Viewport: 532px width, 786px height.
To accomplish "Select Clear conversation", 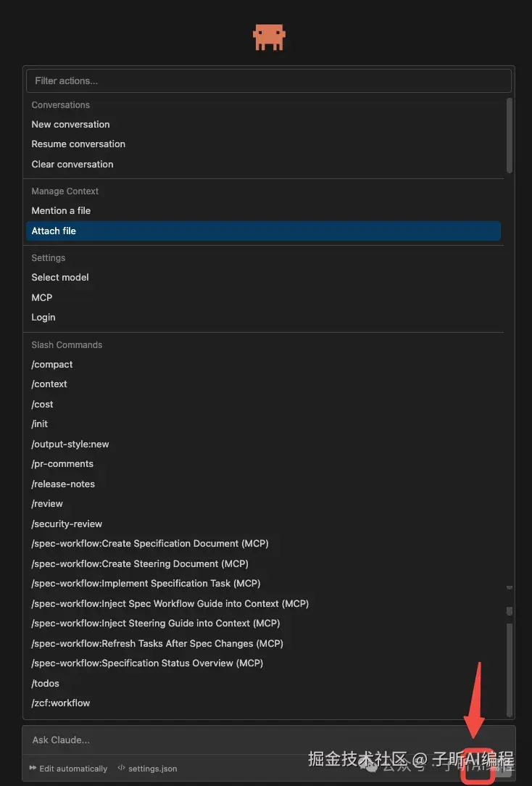I will (x=72, y=165).
